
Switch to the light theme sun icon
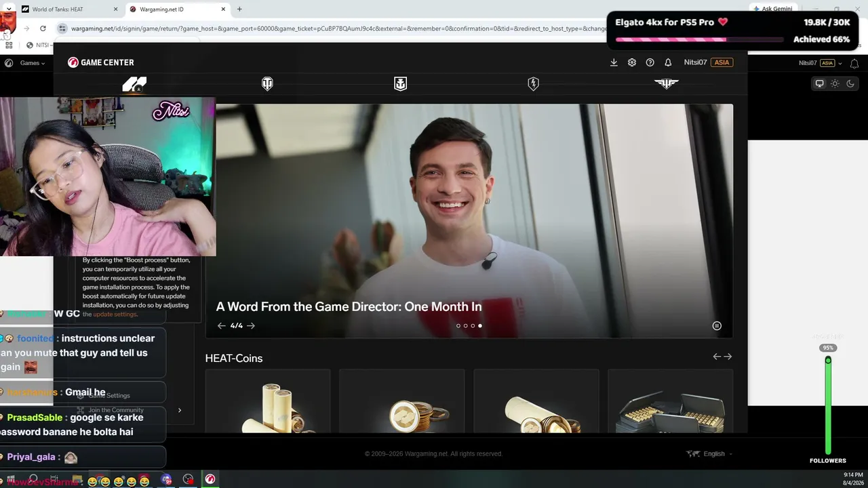click(x=835, y=84)
